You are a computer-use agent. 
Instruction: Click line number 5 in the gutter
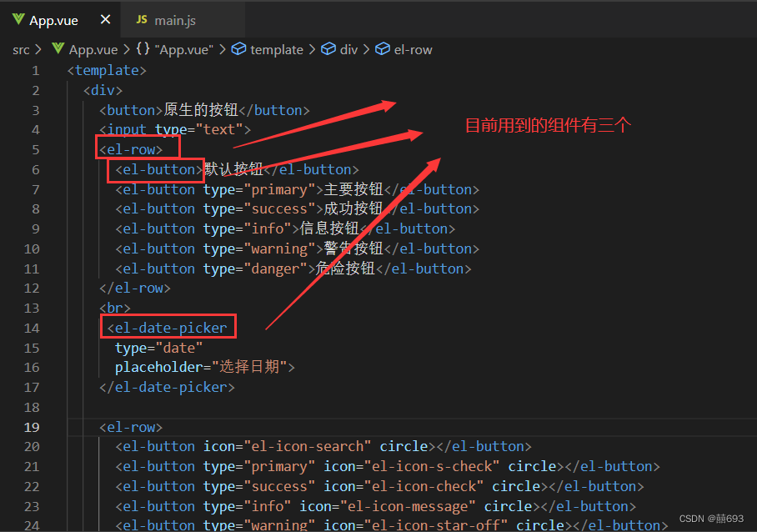coord(35,148)
